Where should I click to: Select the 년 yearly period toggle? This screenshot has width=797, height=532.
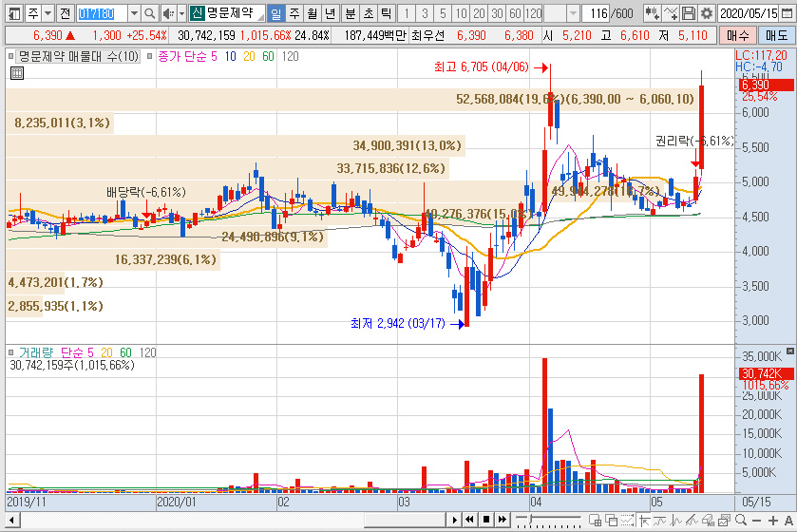point(331,13)
